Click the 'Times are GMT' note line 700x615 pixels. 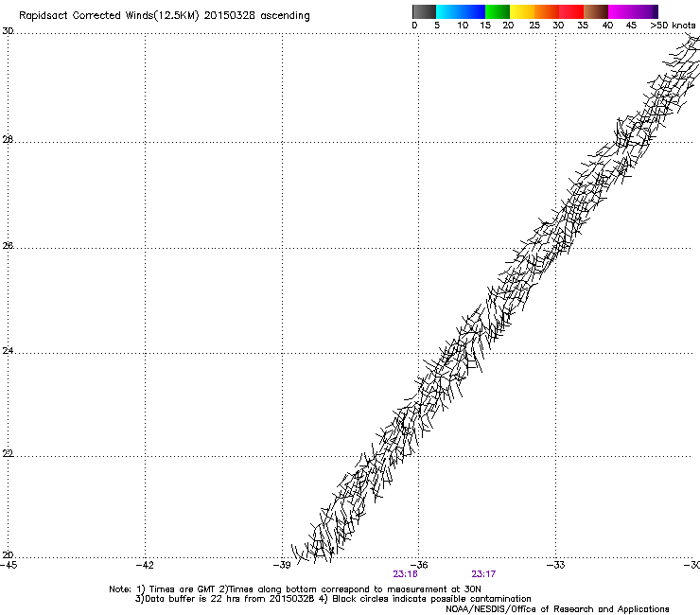294,589
